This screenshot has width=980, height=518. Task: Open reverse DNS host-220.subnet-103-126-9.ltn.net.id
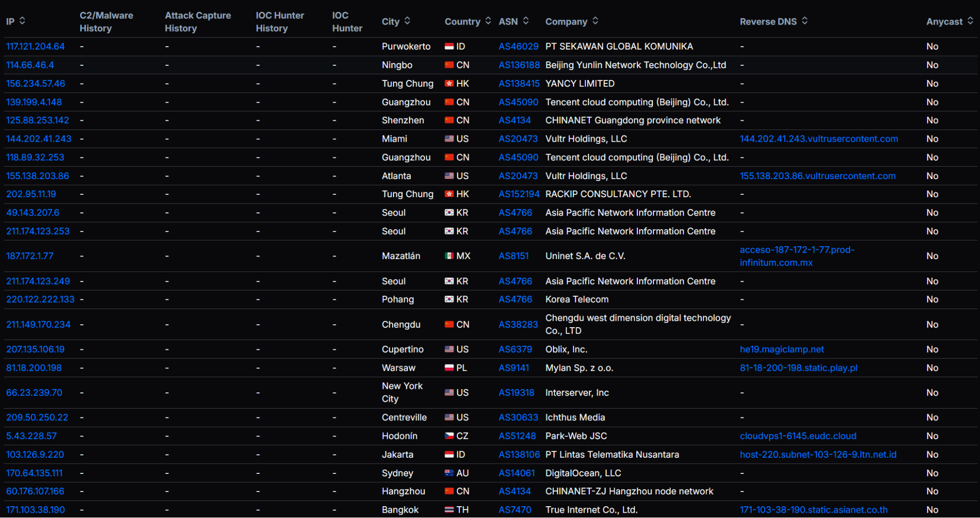(818, 455)
